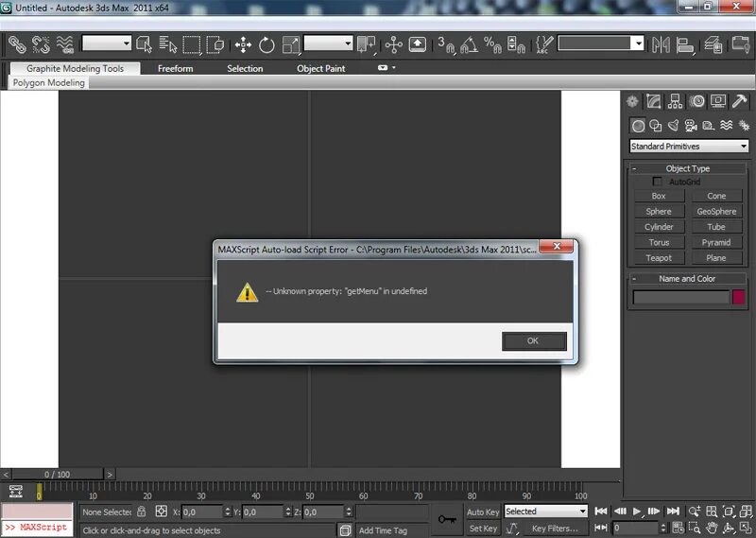Viewport: 756px width, 538px height.
Task: Toggle the Spinner Snap icon
Action: point(516,44)
